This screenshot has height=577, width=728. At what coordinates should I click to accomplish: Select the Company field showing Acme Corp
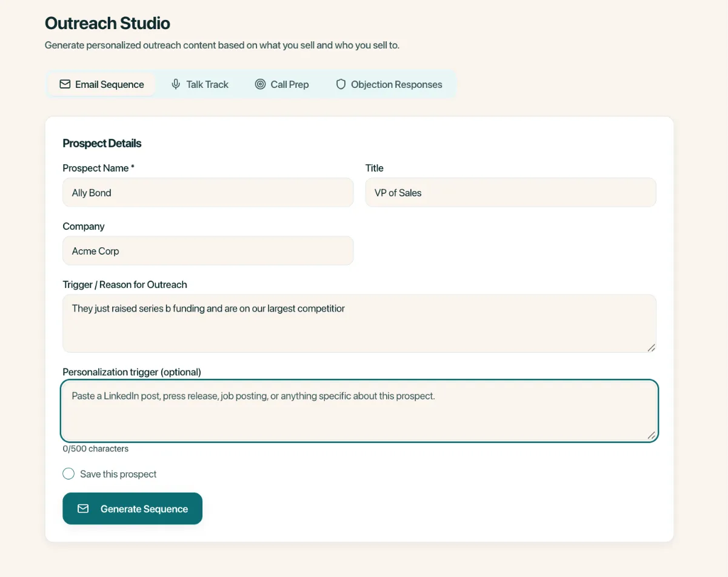click(208, 250)
